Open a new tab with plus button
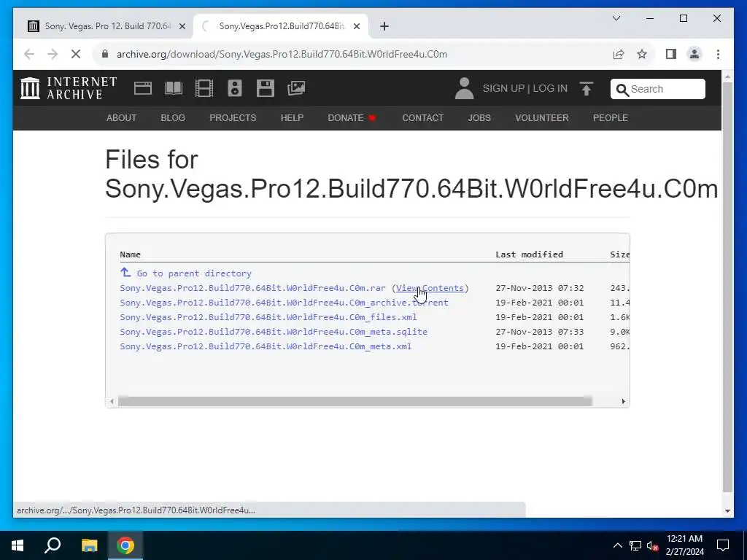The width and height of the screenshot is (747, 560). pos(384,26)
